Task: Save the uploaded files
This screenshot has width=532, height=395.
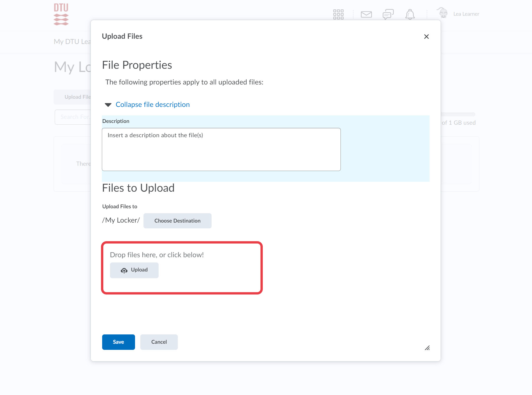Action: 118,342
